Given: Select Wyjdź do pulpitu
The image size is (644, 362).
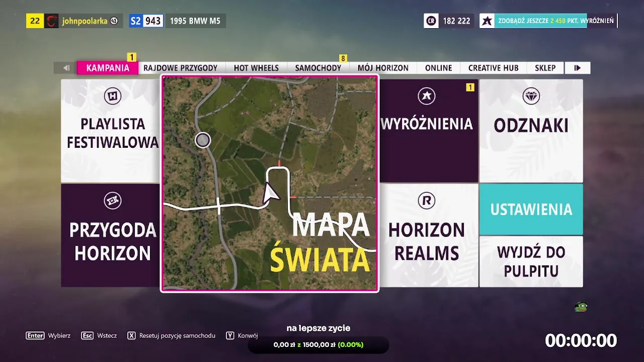Looking at the screenshot, I should (531, 261).
